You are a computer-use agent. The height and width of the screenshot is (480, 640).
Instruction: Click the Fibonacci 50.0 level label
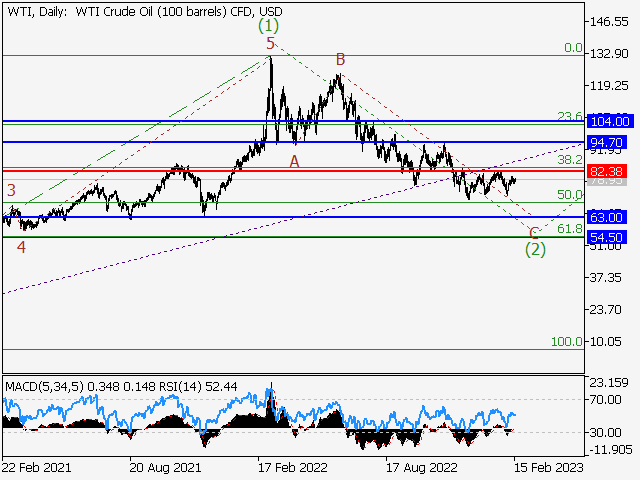570,195
